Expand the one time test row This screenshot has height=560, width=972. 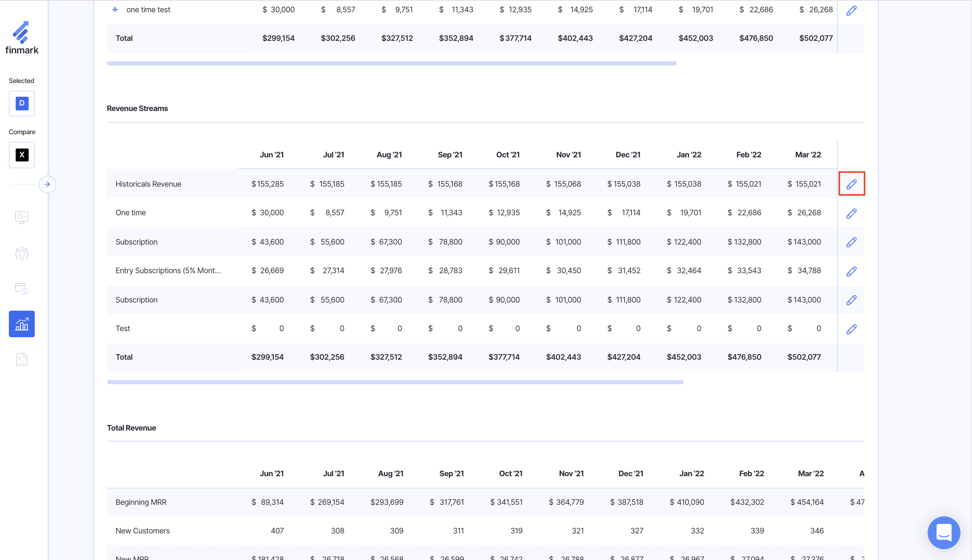[x=115, y=10]
